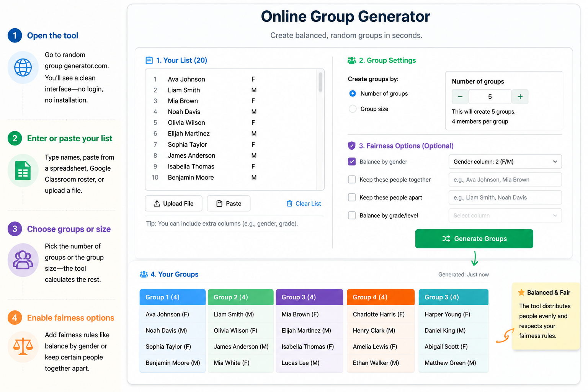Click the Enable fairness options heading
The image size is (588, 392).
(71, 318)
